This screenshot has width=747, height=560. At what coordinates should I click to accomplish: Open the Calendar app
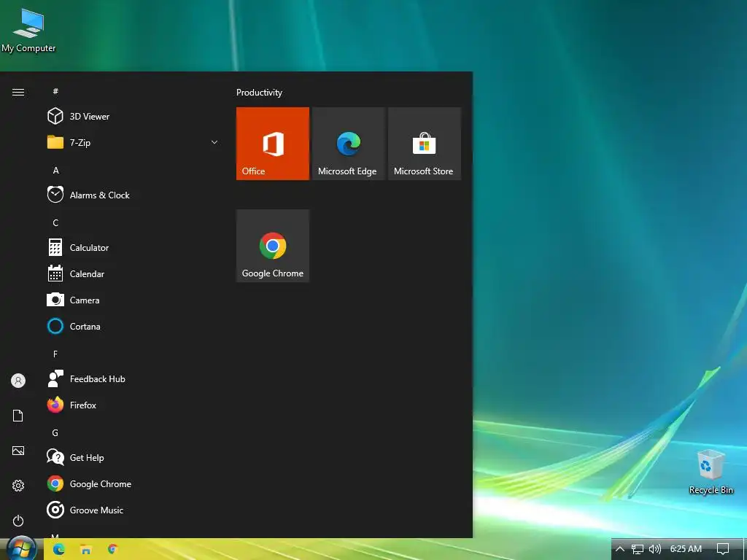pyautogui.click(x=131, y=274)
